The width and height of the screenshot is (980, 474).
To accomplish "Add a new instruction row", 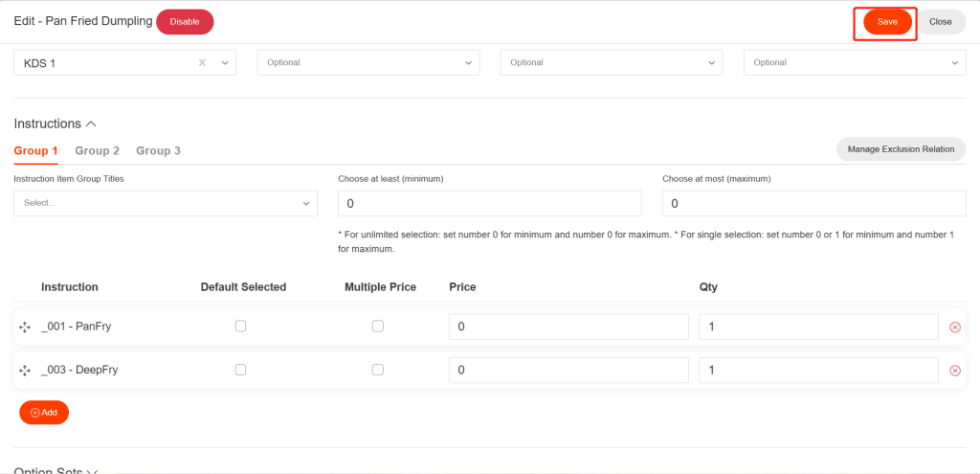I will coord(44,413).
